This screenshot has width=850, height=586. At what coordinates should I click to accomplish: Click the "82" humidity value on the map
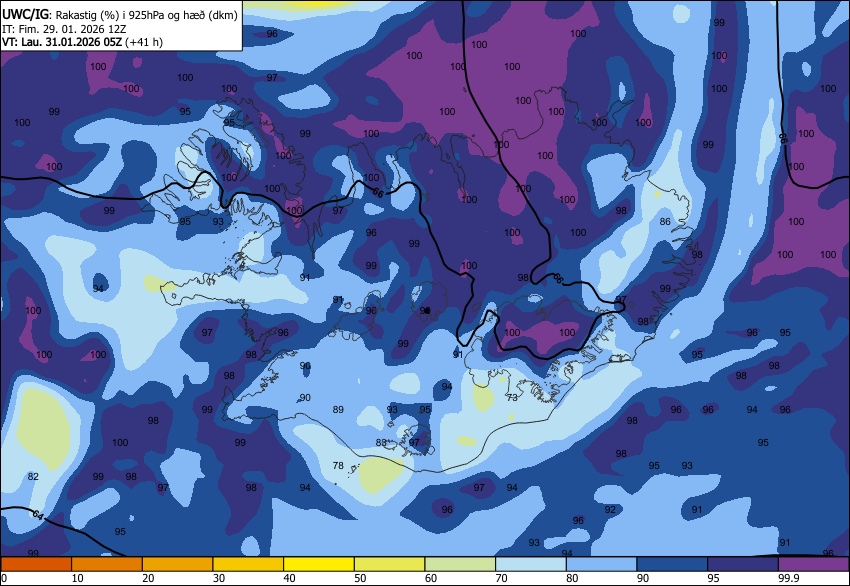33,476
